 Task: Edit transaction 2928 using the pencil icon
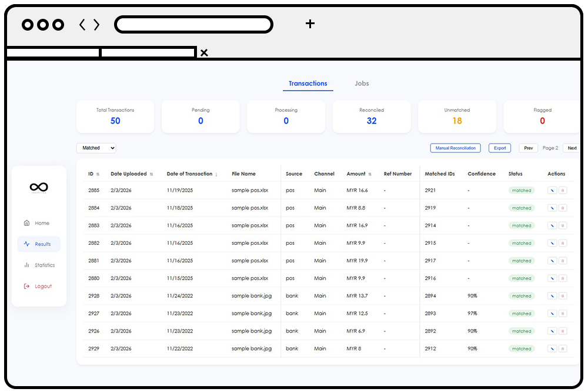(552, 296)
